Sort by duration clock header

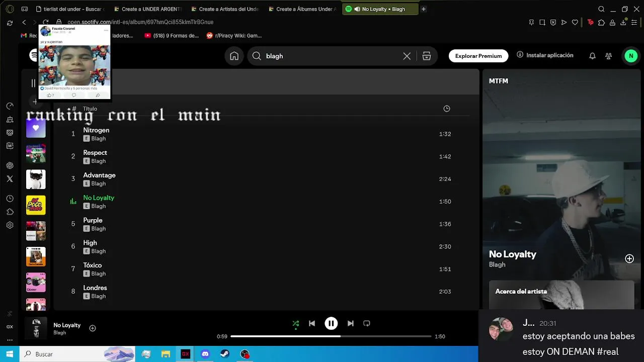tap(446, 109)
